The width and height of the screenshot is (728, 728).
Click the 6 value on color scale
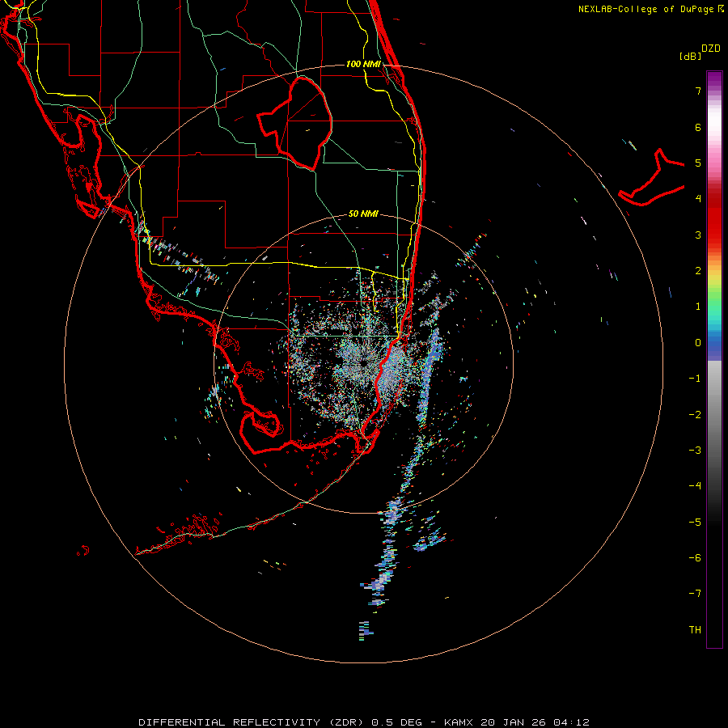click(698, 127)
